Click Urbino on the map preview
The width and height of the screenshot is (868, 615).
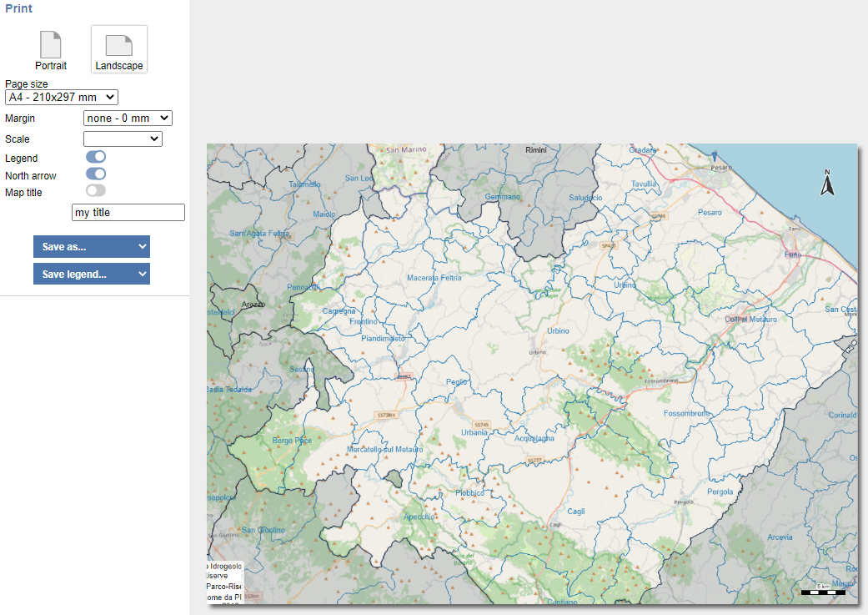pos(557,330)
